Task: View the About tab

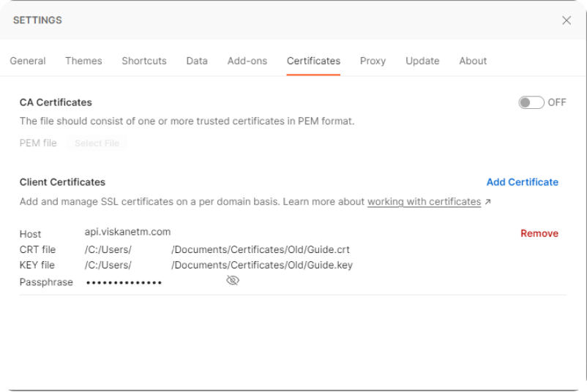Action: coord(473,61)
